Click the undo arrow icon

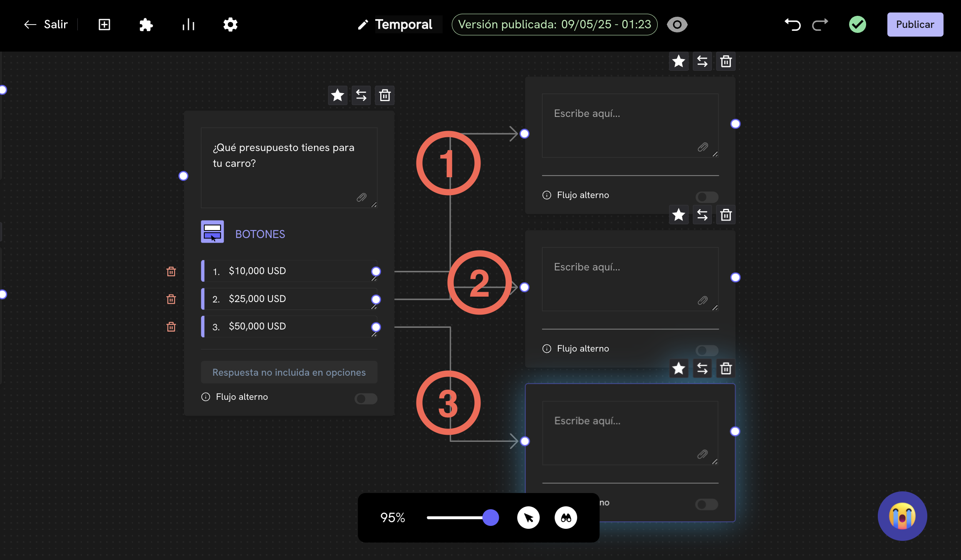[x=793, y=25]
